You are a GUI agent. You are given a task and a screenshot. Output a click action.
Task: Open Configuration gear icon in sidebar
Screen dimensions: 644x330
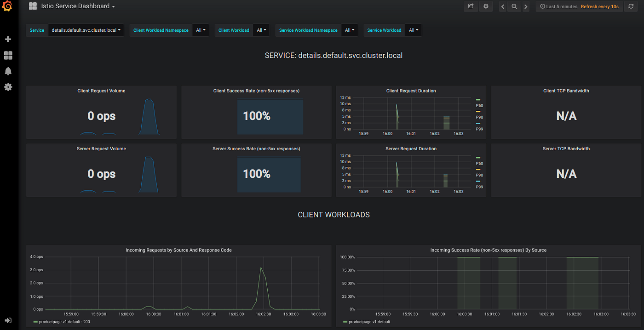click(x=8, y=87)
